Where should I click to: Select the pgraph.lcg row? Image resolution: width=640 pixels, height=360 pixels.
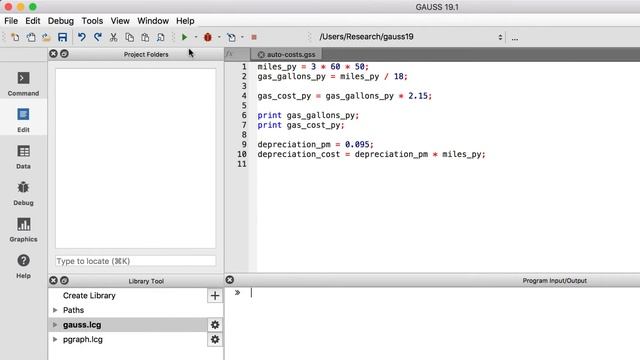pos(128,340)
